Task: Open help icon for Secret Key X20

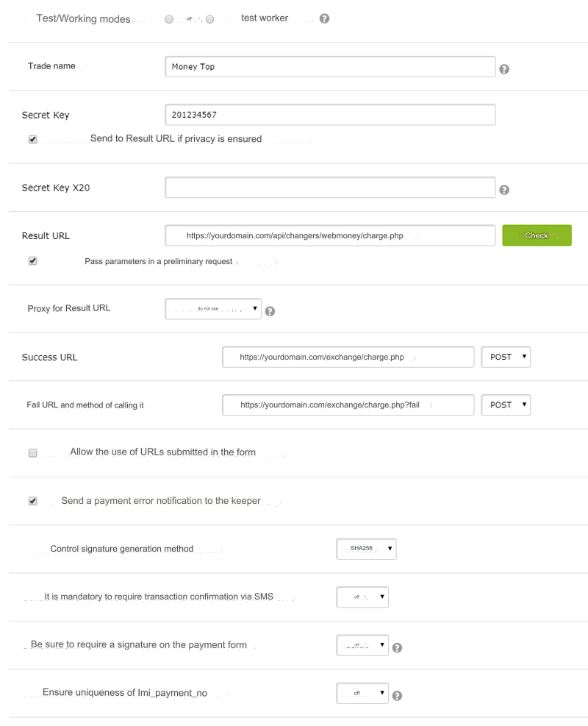Action: (504, 190)
